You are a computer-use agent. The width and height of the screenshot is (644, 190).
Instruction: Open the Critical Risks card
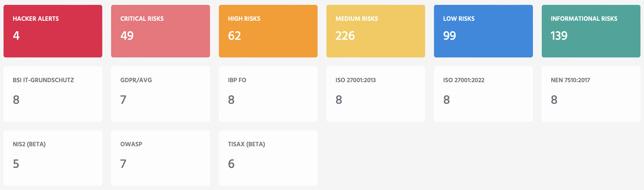[x=160, y=31]
